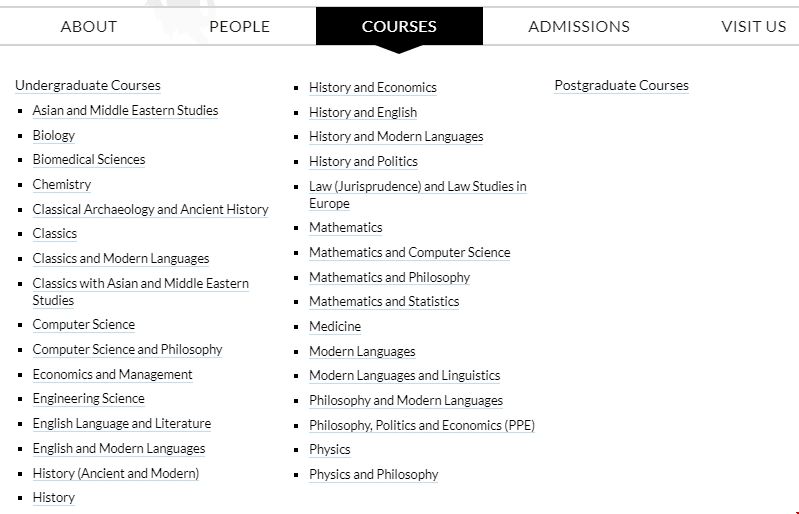Go to the Admissions tab
799x514 pixels.
click(x=579, y=26)
